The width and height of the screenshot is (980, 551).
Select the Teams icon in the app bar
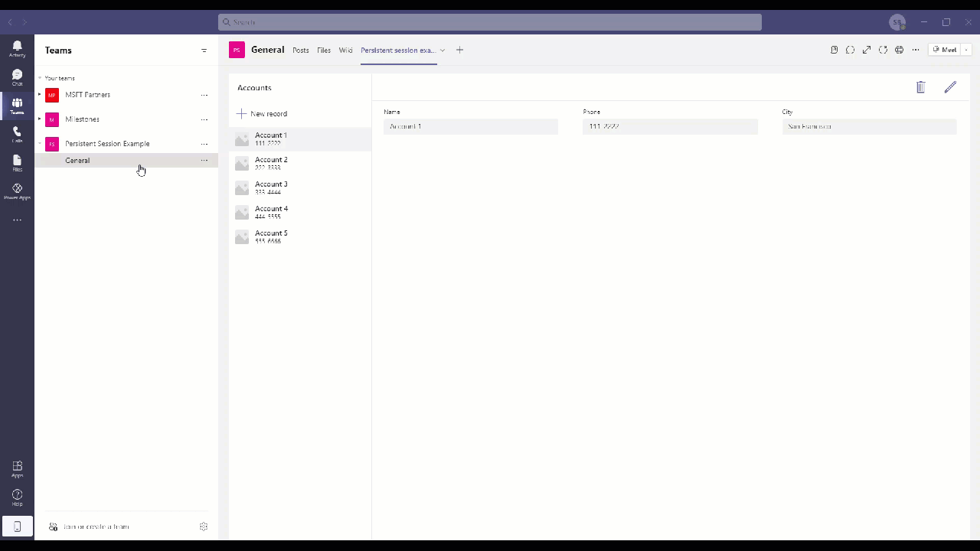coord(17,106)
